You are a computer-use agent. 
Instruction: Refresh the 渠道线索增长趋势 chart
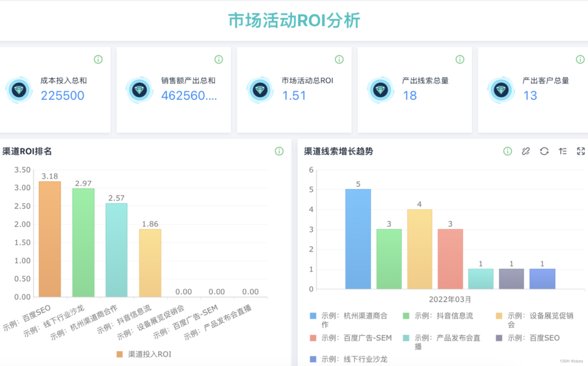pos(544,151)
